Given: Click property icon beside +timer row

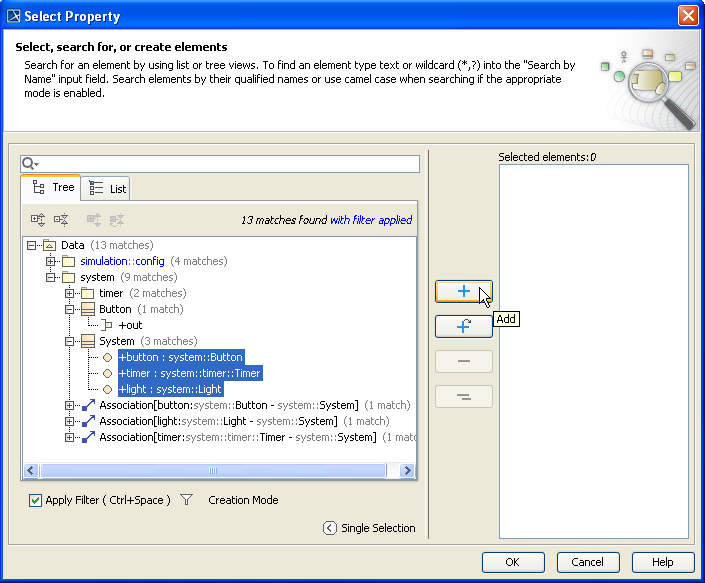Looking at the screenshot, I should click(107, 374).
